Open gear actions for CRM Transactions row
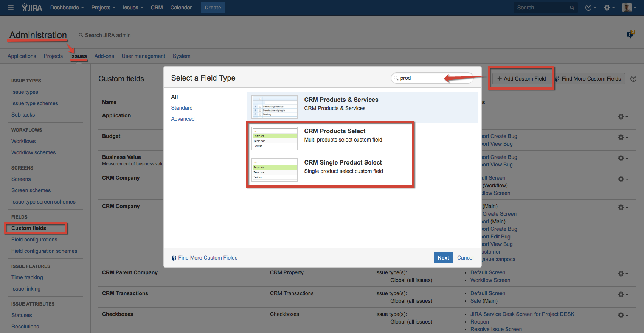Image resolution: width=644 pixels, height=333 pixels. [622, 294]
